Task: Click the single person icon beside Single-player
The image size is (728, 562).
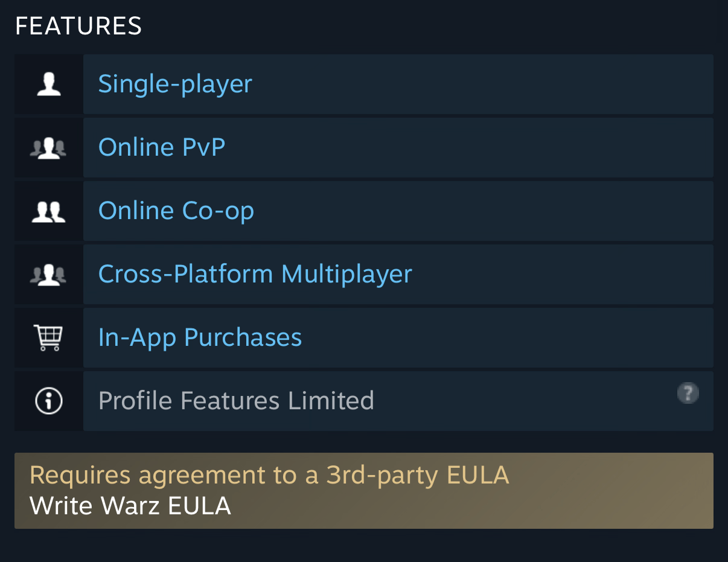Action: pyautogui.click(x=49, y=85)
